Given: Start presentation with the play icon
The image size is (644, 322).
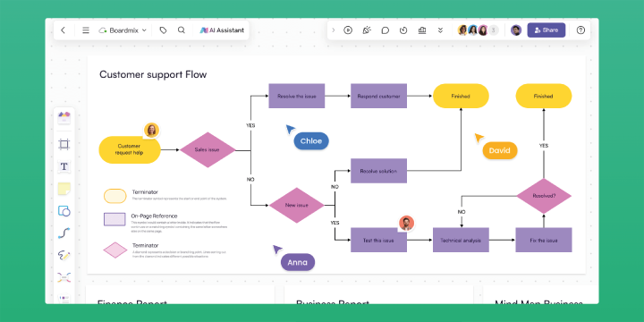Looking at the screenshot, I should (x=348, y=30).
